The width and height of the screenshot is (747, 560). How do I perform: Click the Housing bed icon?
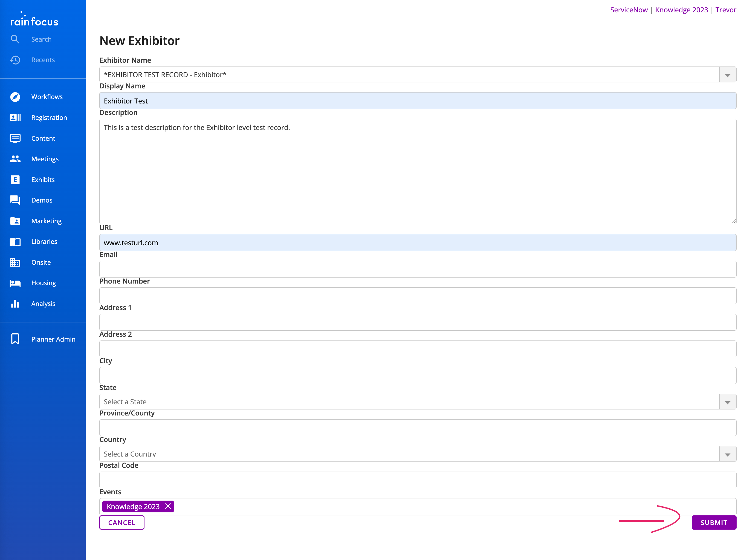click(15, 283)
